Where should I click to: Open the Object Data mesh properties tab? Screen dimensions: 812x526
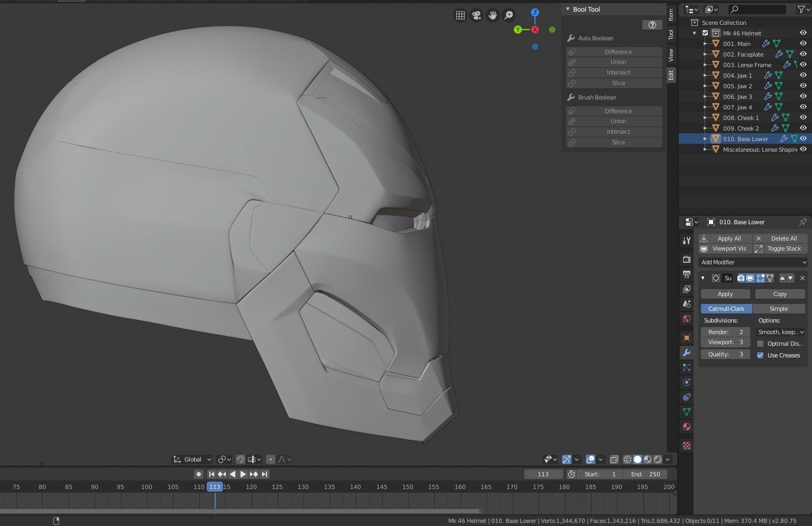click(x=687, y=412)
